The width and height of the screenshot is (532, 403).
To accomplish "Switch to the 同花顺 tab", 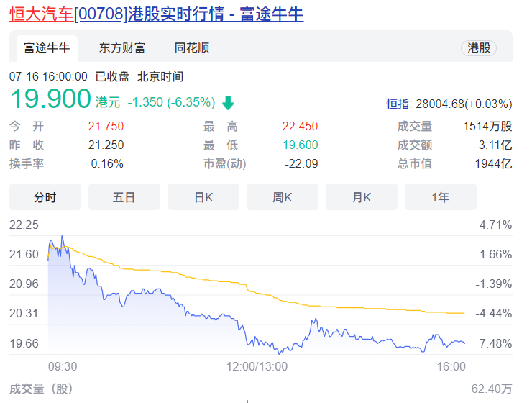I will (192, 48).
